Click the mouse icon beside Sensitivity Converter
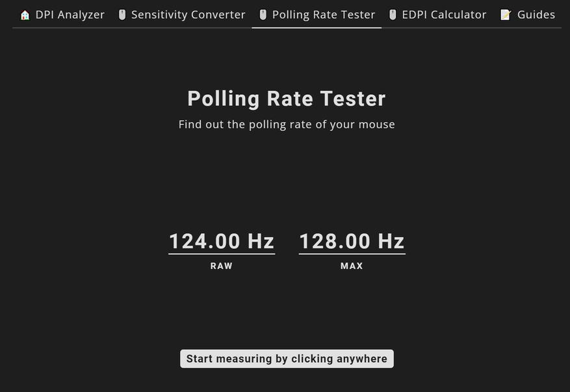Image resolution: width=570 pixels, height=392 pixels. (x=122, y=15)
